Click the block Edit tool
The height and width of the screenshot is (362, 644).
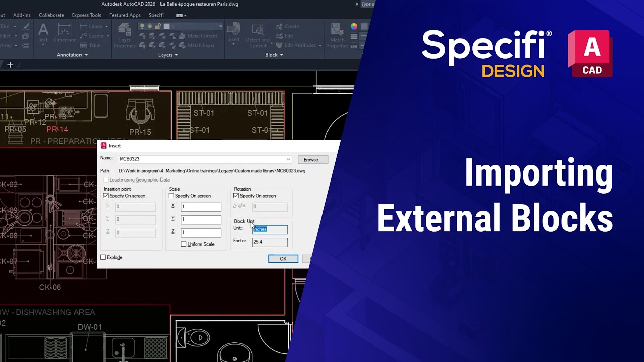click(285, 36)
